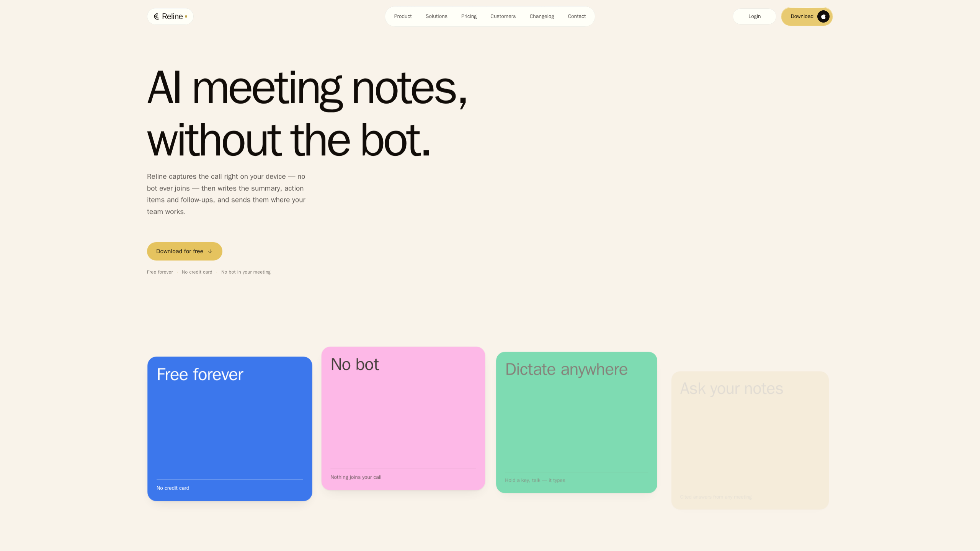
Task: Go to the Pricing page
Action: pyautogui.click(x=469, y=16)
